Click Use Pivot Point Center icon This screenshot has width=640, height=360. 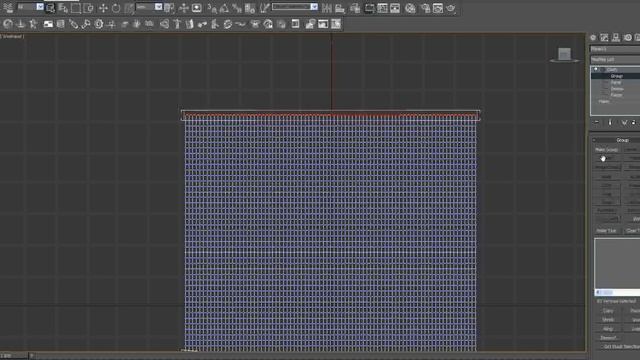[x=169, y=8]
